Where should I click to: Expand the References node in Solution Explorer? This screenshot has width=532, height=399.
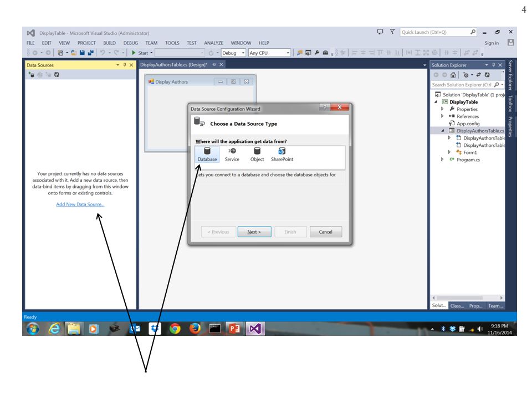pyautogui.click(x=442, y=116)
